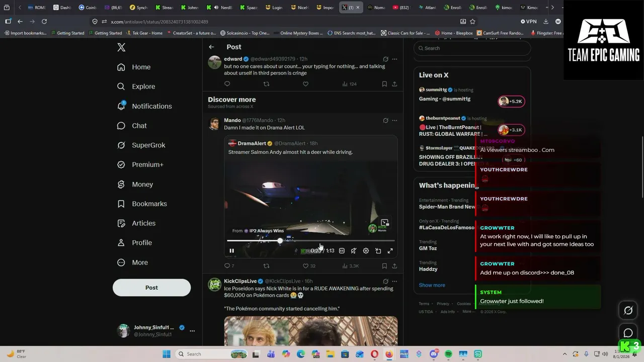Open Home in the X sidebar

(x=134, y=67)
